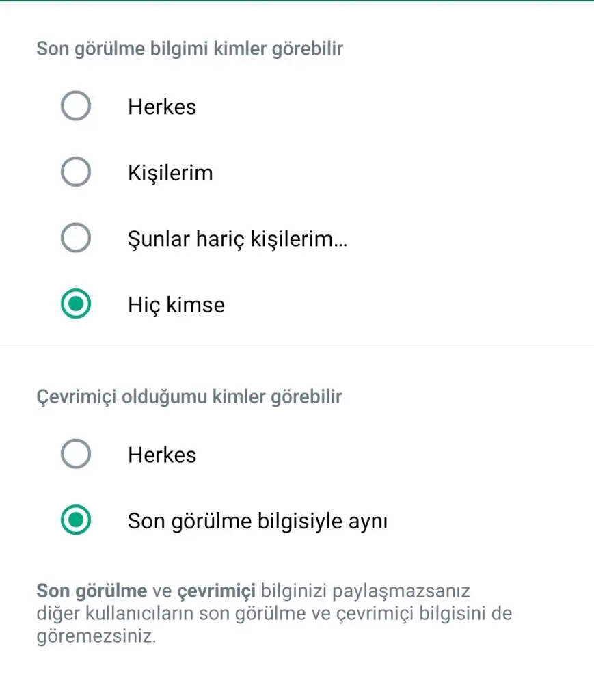The image size is (594, 700).
Task: Select Herkes radio under Son görülme section
Action: 75,107
